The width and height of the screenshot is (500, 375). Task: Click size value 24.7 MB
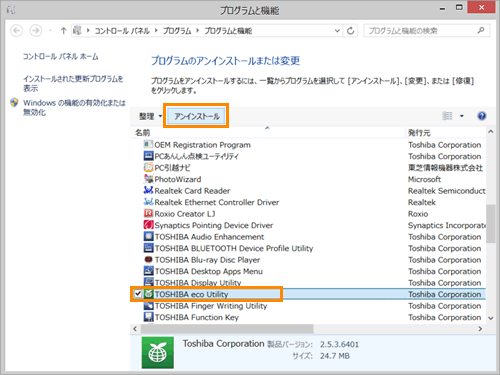pyautogui.click(x=335, y=356)
